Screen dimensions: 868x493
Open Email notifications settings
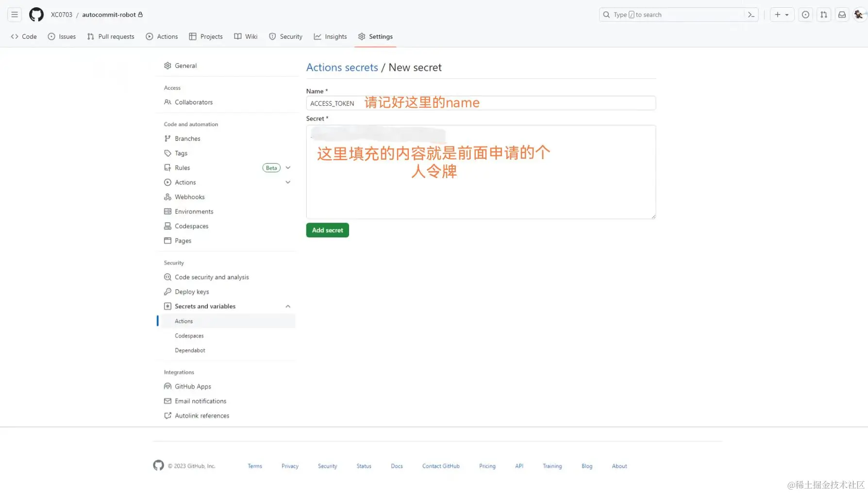coord(226,401)
